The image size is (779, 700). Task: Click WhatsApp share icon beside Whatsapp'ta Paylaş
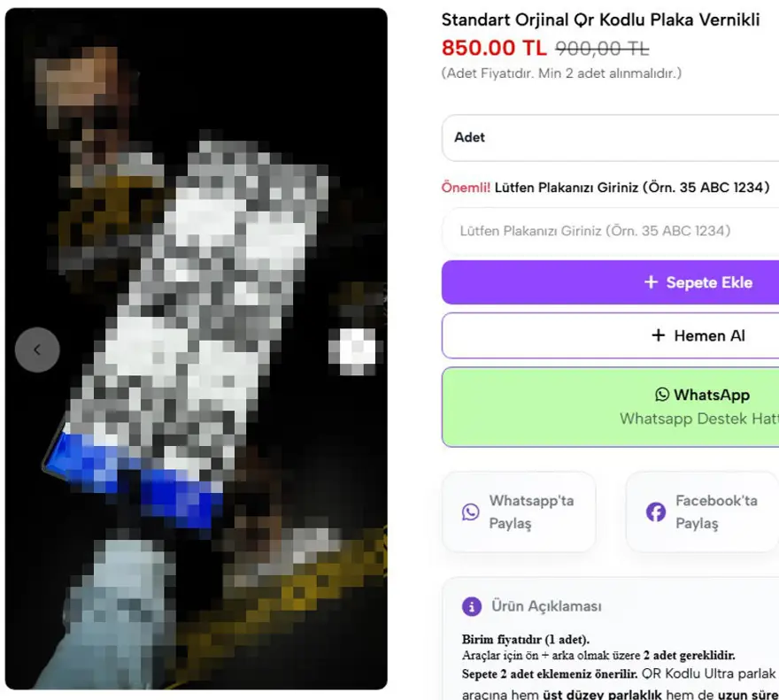point(470,512)
